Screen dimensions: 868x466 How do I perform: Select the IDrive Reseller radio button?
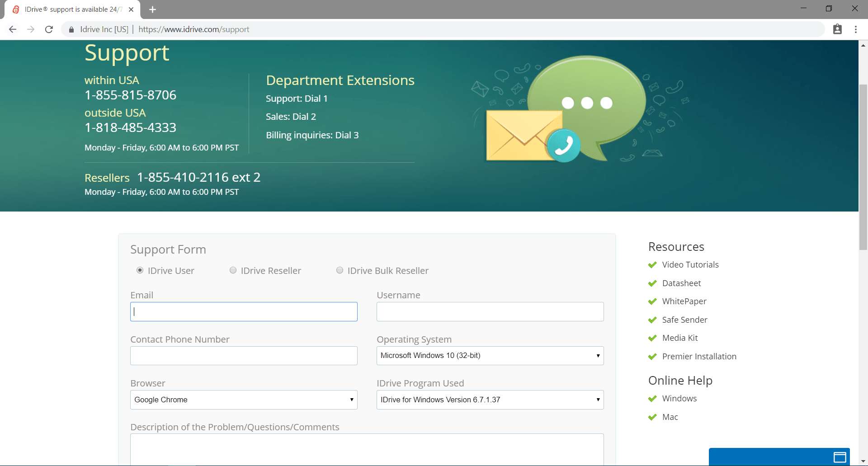click(x=233, y=270)
